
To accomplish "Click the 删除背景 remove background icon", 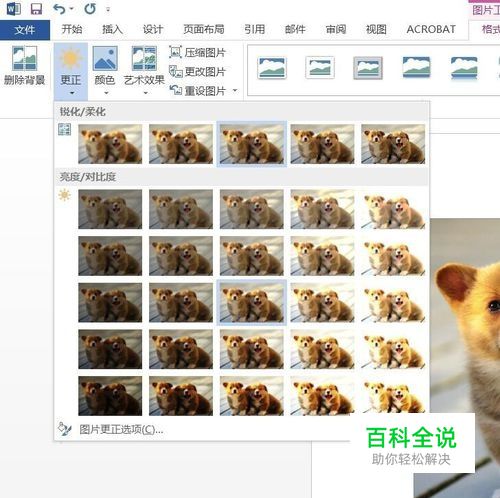I will pyautogui.click(x=24, y=58).
